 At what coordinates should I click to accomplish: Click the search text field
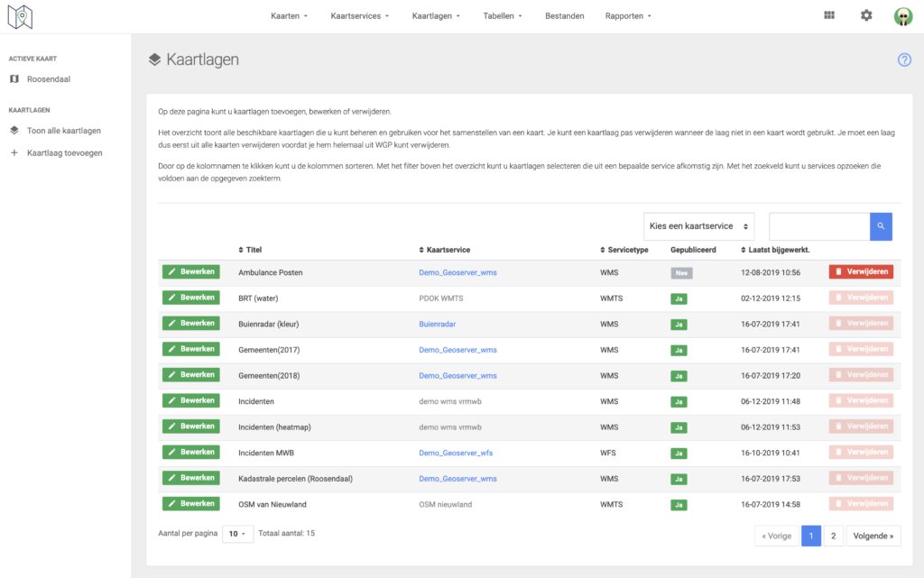tap(818, 226)
